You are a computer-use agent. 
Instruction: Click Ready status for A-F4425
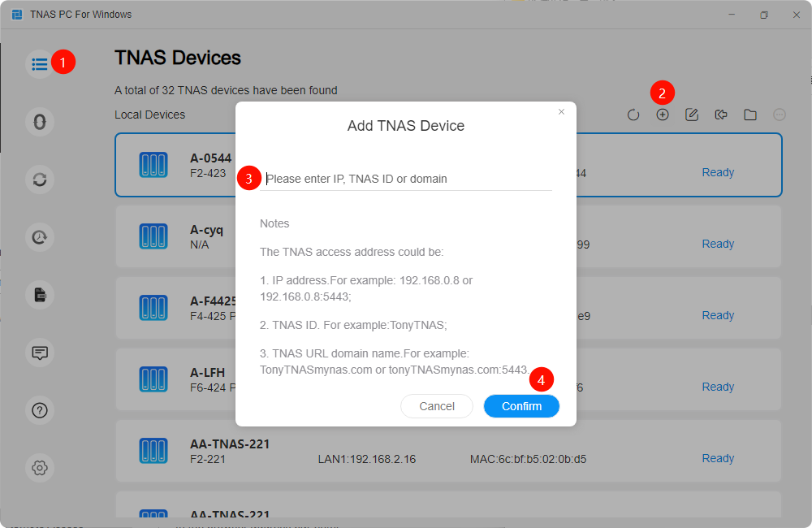718,315
